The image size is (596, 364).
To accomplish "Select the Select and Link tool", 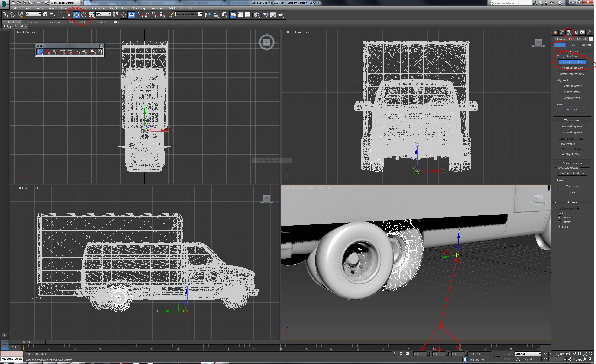I will coord(5,15).
